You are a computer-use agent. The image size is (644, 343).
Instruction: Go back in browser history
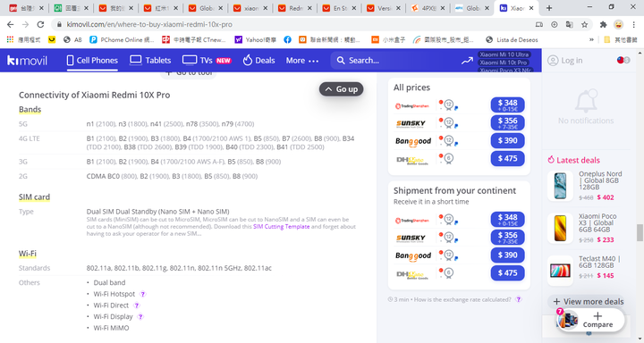click(x=10, y=25)
